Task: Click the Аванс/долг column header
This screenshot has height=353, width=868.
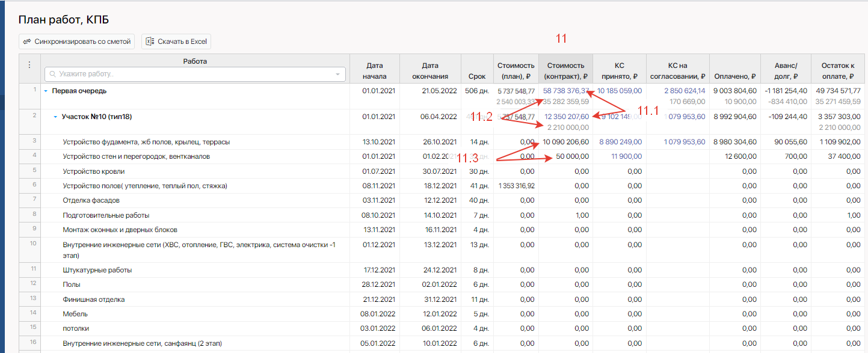Action: [x=786, y=70]
